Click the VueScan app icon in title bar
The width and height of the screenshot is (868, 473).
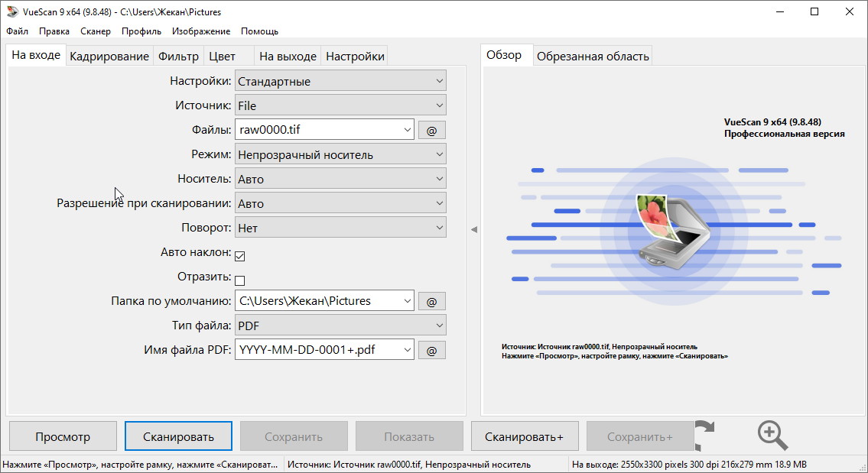coord(11,12)
